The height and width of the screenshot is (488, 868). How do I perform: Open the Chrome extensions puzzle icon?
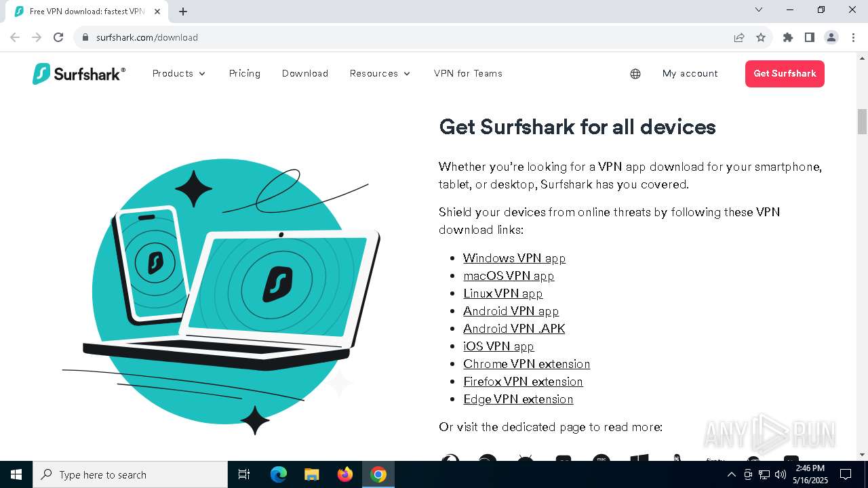[x=788, y=37]
